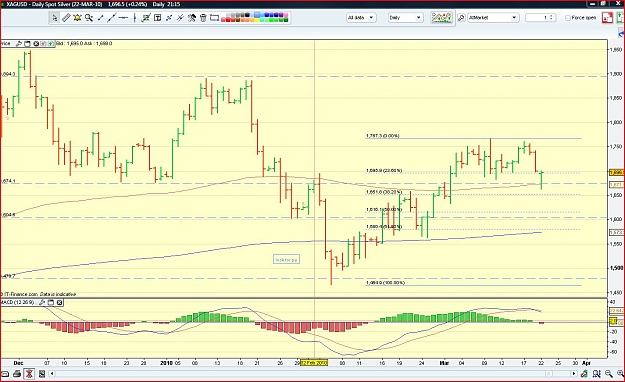Click the price panel window icon
This screenshot has width=625, height=382.
coord(27,43)
